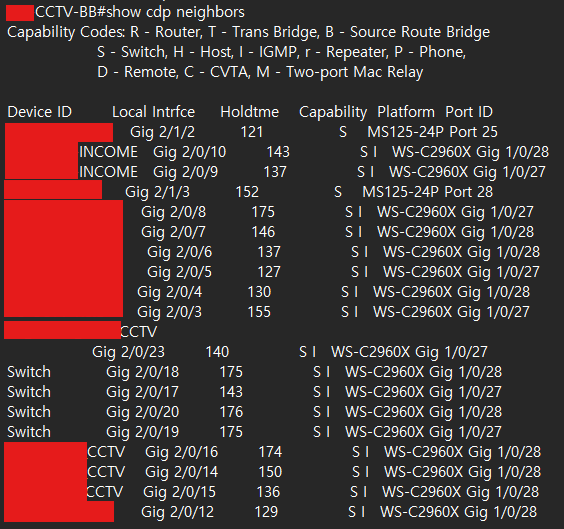Screen dimensions: 564x529
Task: Click interface 'Gig 2/1/3'
Action: click(x=157, y=192)
